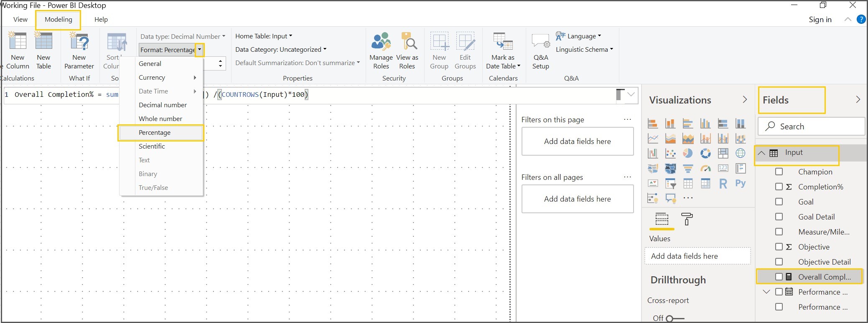868x323 pixels.
Task: Insert an Area chart visual
Action: click(x=670, y=139)
